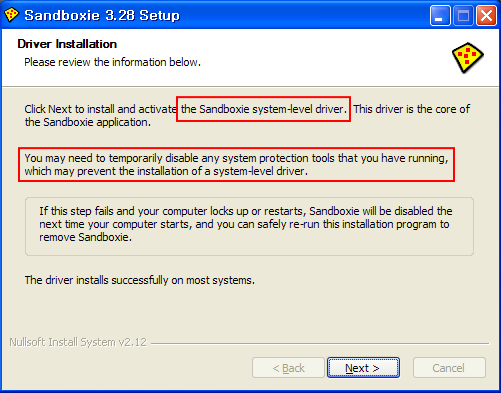Click the 'remove Sandboxie.' line in group box
This screenshot has width=501, height=393.
pos(85,237)
